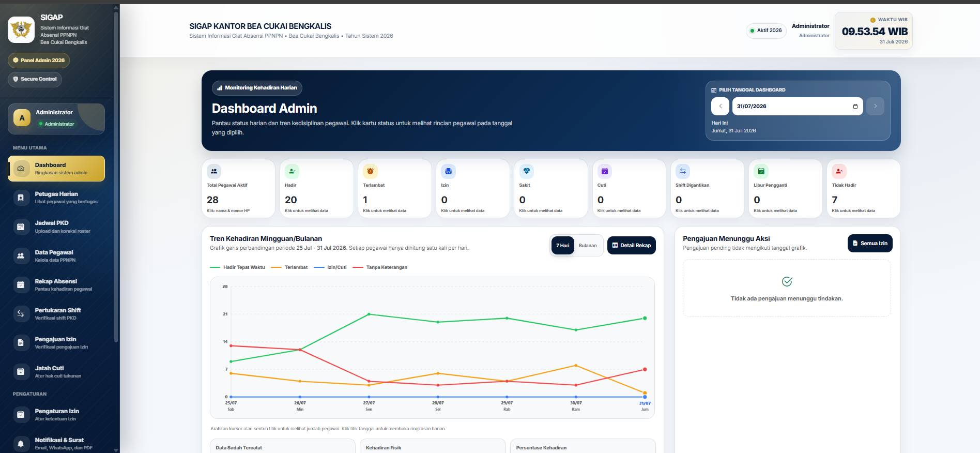The width and height of the screenshot is (980, 453).
Task: Click the Izin card icon
Action: coord(448,171)
